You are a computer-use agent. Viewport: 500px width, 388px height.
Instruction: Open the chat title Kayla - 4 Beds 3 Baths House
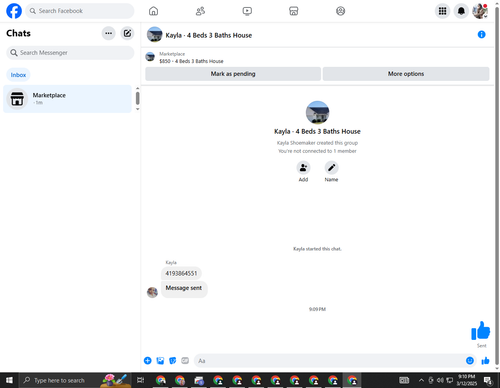209,35
